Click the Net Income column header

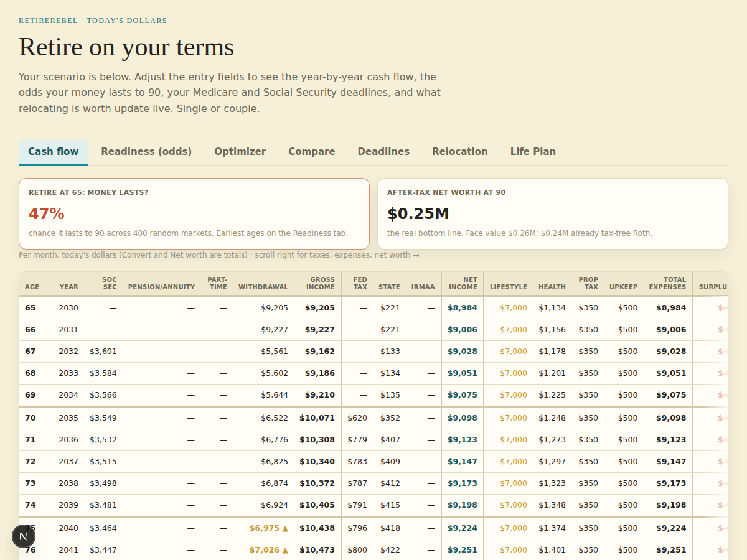[463, 284]
